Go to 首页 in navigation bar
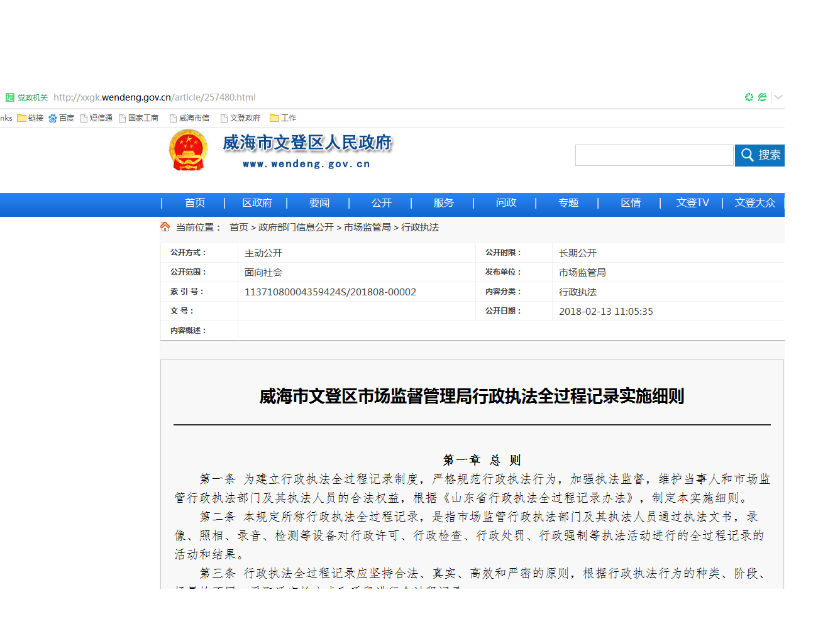840x619 pixels. point(195,203)
